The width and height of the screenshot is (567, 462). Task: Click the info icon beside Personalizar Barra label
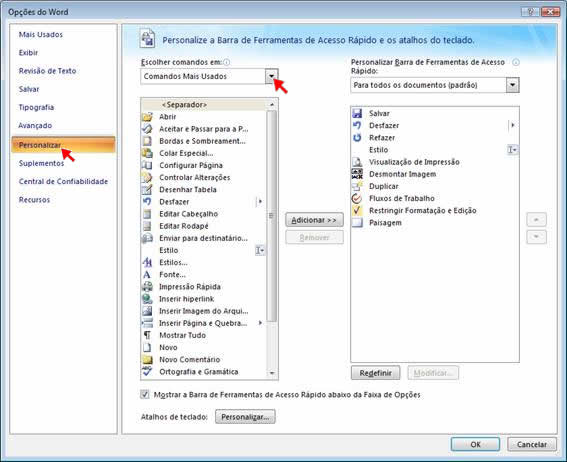point(516,62)
